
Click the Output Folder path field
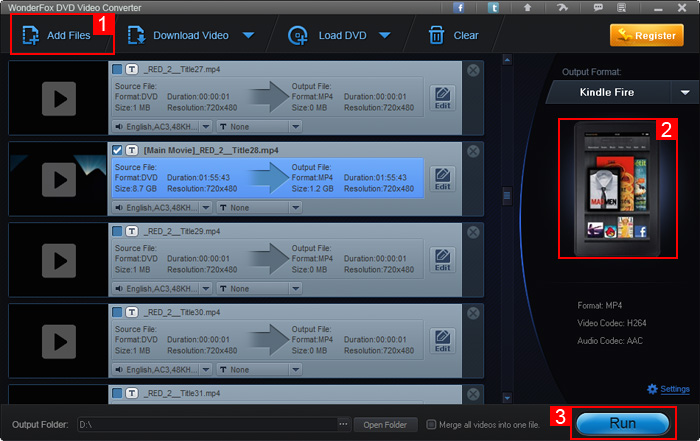[x=208, y=424]
